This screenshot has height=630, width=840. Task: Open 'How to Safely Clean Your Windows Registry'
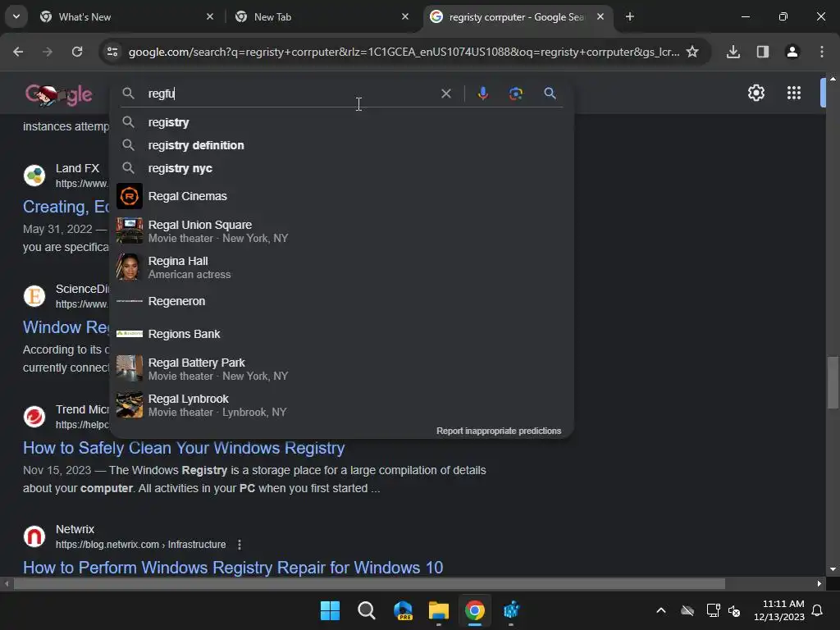[x=184, y=448]
